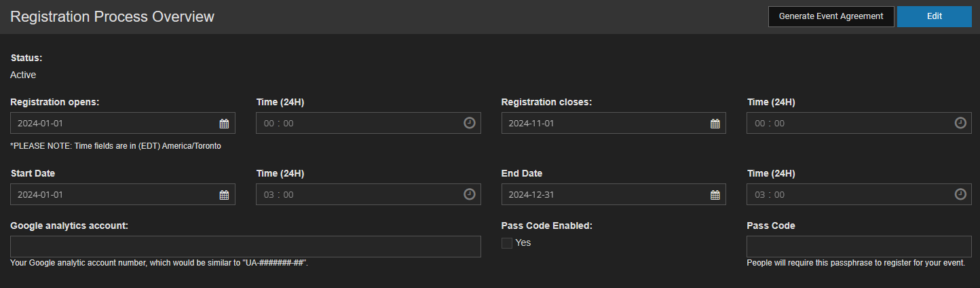Image resolution: width=980 pixels, height=288 pixels.
Task: Click the blue Edit button
Action: (934, 16)
